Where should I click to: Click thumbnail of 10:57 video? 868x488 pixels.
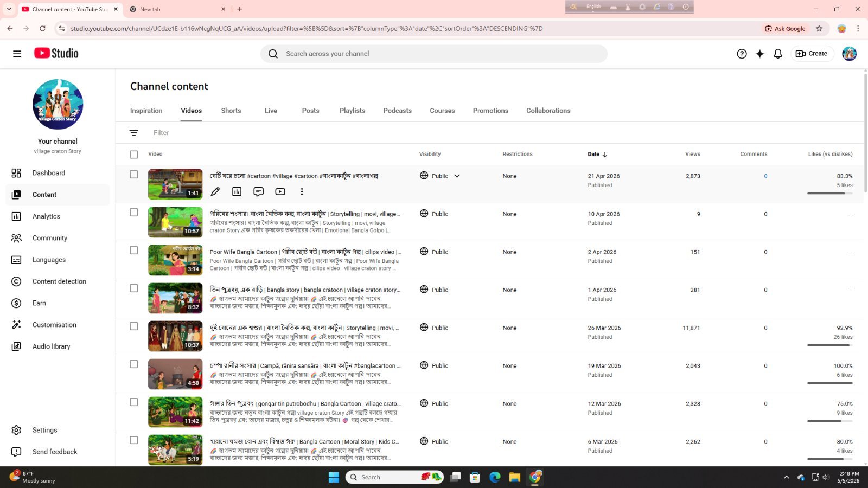175,222
